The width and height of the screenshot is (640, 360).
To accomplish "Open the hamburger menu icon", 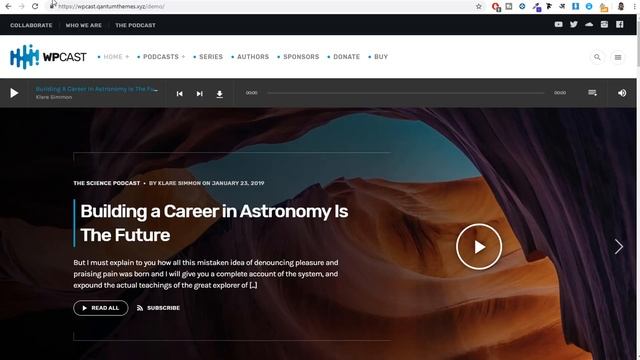I will [618, 57].
